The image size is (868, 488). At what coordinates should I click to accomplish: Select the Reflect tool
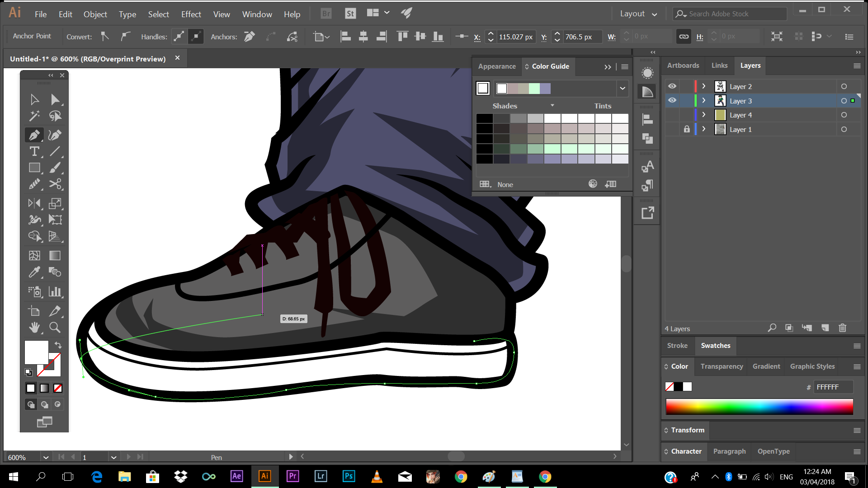click(34, 203)
